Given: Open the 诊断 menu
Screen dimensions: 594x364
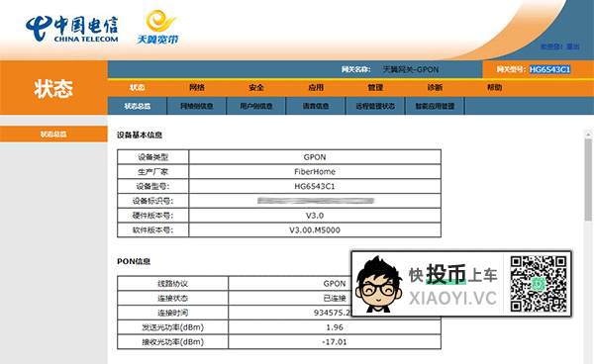Looking at the screenshot, I should point(435,88).
